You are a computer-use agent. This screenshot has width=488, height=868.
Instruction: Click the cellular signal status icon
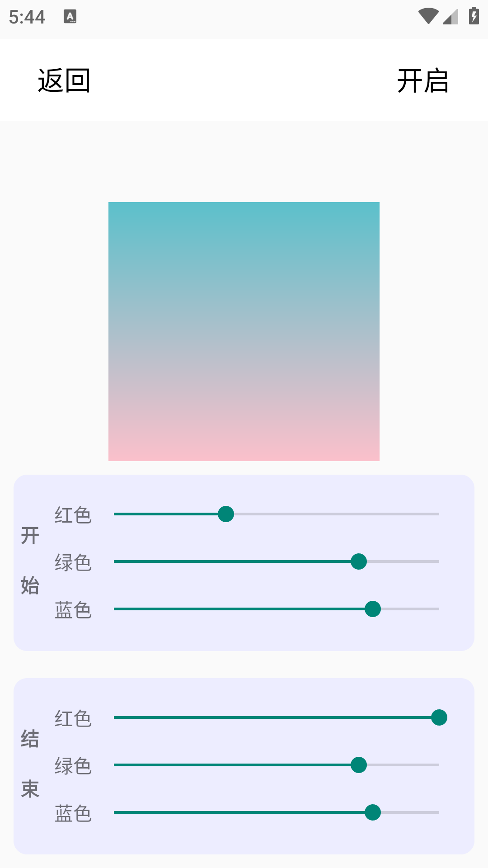(x=450, y=17)
